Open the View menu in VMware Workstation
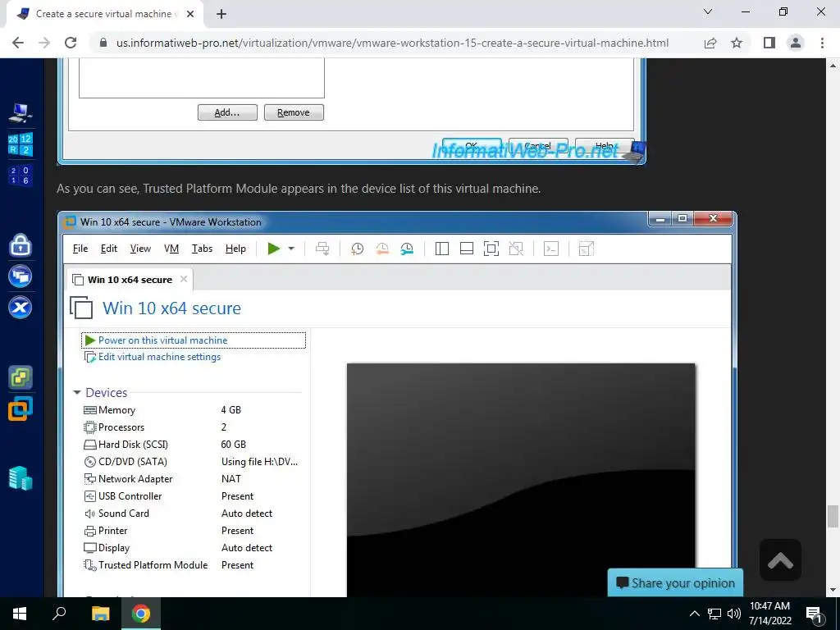This screenshot has height=630, width=840. point(140,249)
